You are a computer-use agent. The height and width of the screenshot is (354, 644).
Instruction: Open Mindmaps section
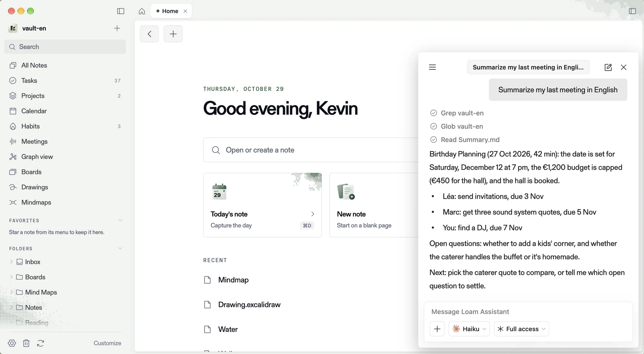click(x=65, y=202)
